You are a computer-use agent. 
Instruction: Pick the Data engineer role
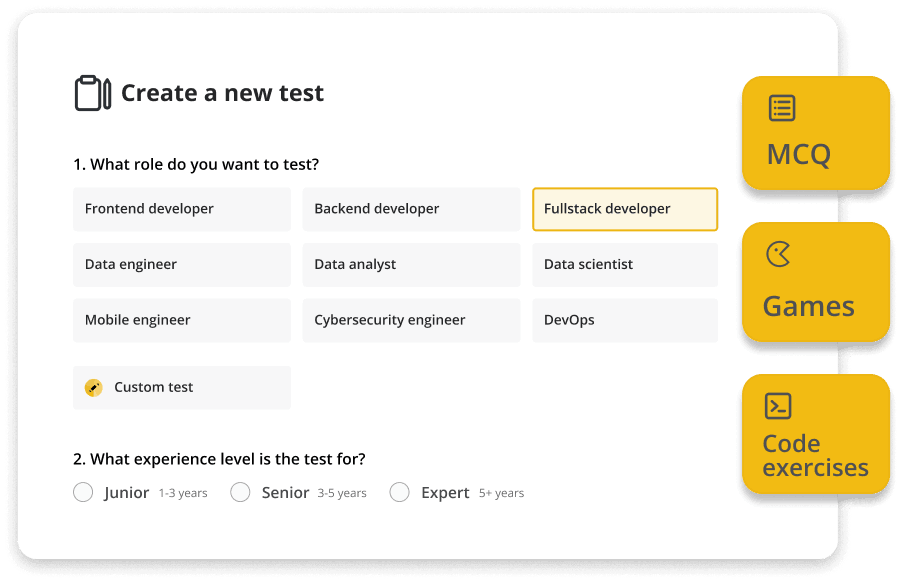(x=182, y=265)
